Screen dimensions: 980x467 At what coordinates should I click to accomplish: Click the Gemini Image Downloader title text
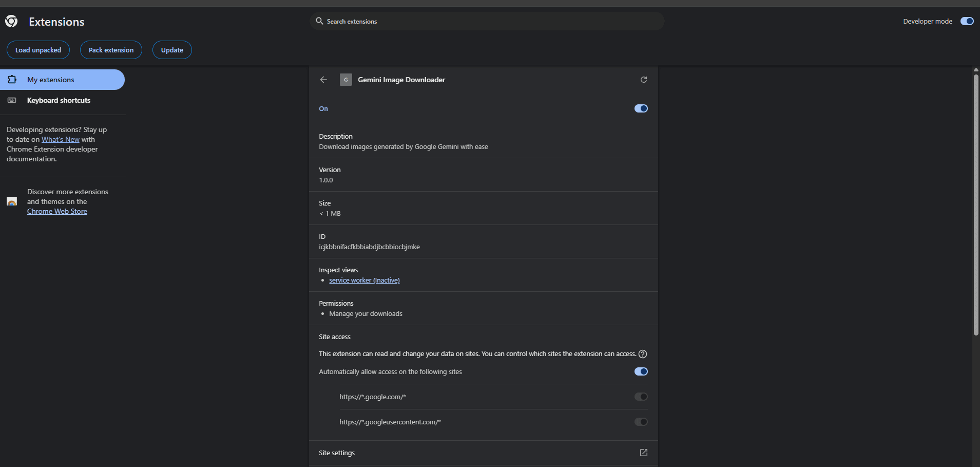(401, 80)
